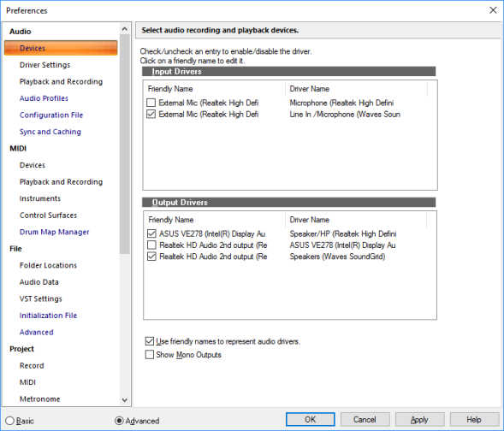Screen dimensions: 504x431
Task: Select the Advanced radio button
Action: (119, 421)
